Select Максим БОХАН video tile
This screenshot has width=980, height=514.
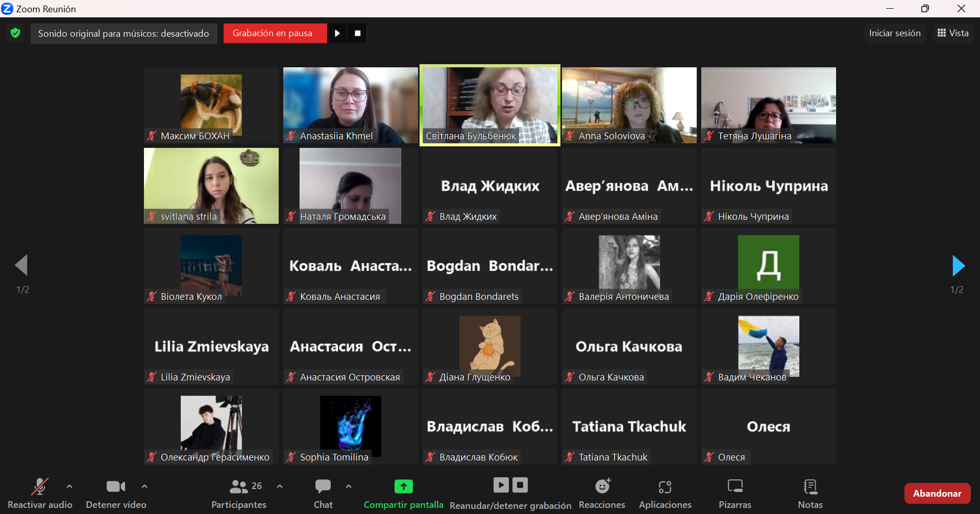[x=211, y=105]
